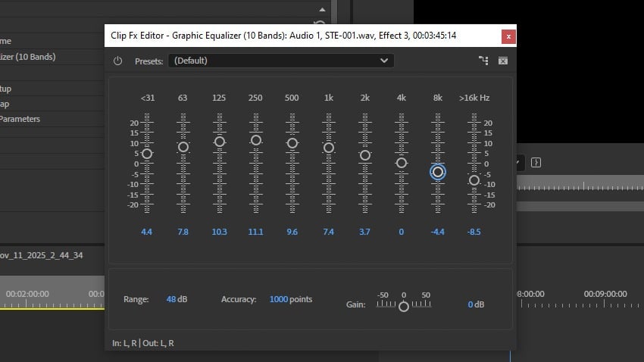Click the scroll up arrow in the left panel
Screen dimensions: 644x362
click(322, 10)
